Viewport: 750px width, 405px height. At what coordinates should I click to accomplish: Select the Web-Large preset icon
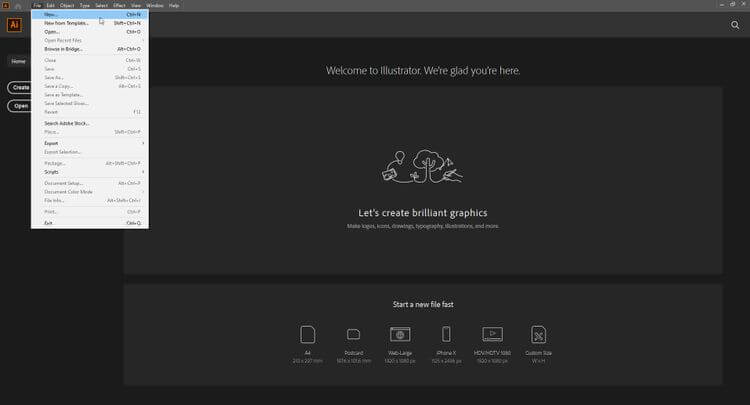pos(400,334)
